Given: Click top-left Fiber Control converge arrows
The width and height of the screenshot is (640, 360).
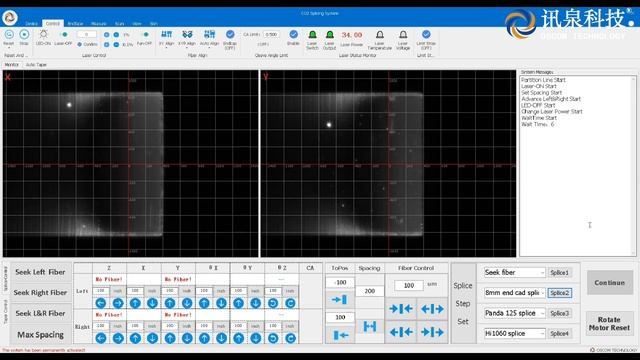Looking at the screenshot, I should [x=400, y=309].
